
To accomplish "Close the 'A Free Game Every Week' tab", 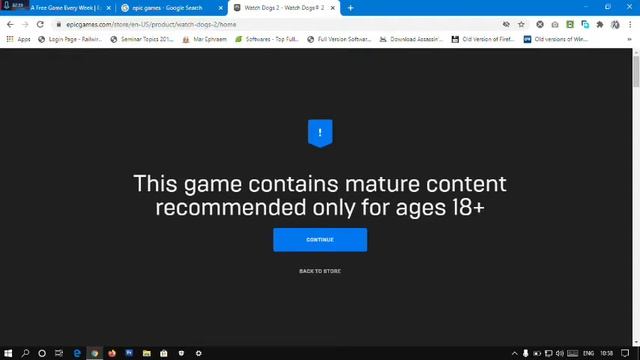I will tap(109, 8).
